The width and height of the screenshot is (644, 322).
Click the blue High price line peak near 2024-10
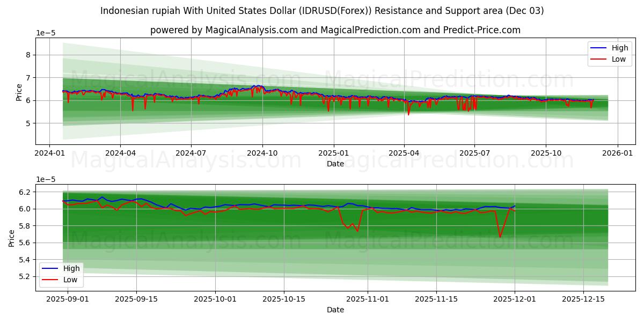255,85
